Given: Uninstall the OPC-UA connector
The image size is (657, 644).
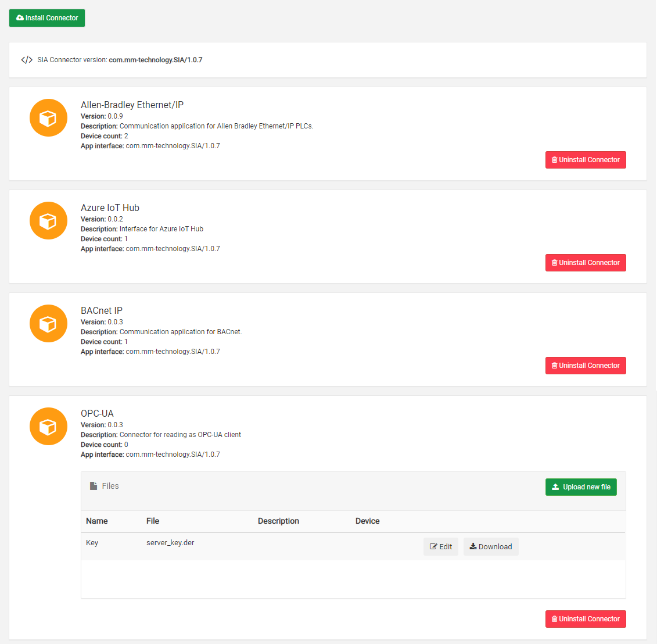Looking at the screenshot, I should [x=586, y=618].
